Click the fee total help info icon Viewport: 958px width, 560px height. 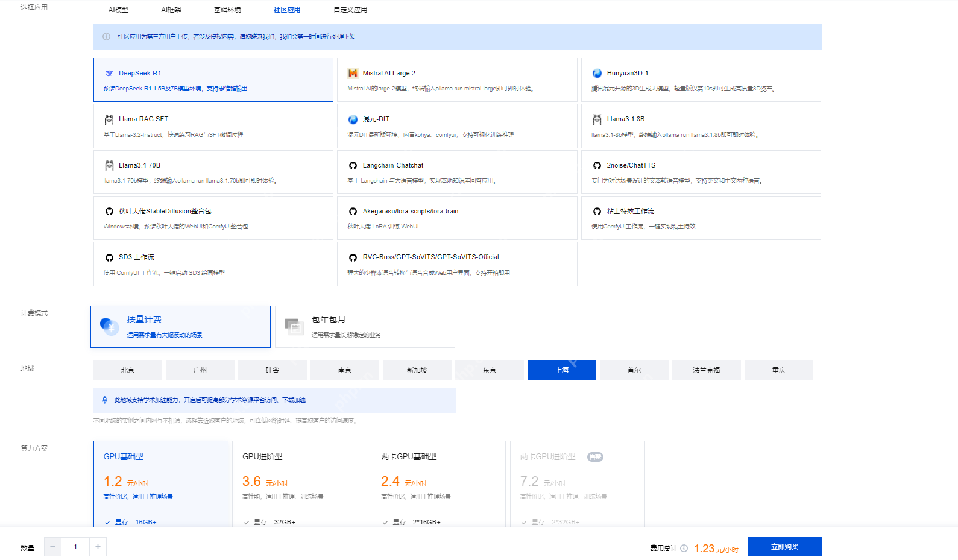point(684,548)
